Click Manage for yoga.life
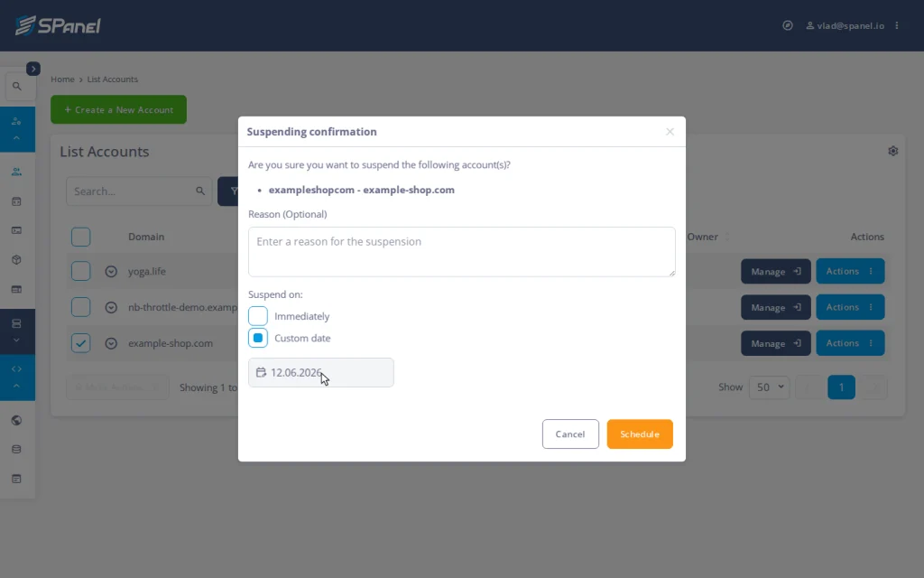The width and height of the screenshot is (924, 578). click(x=775, y=271)
